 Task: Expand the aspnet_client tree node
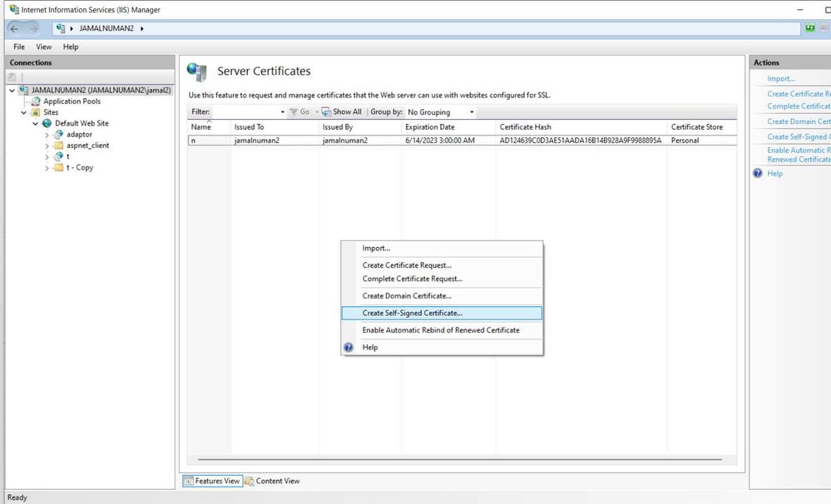click(47, 146)
